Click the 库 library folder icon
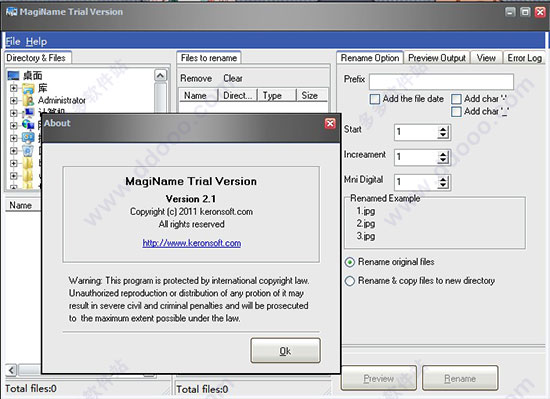Image resolution: width=550 pixels, height=399 pixels. pyautogui.click(x=28, y=88)
